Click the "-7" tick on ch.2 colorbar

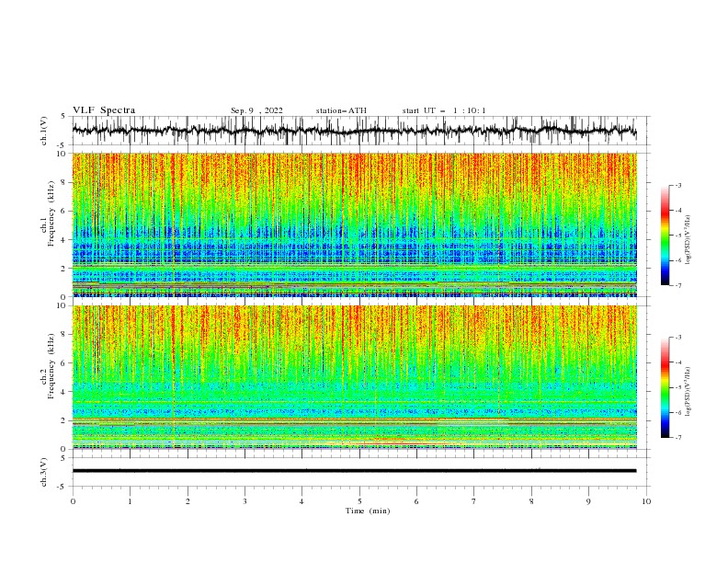pyautogui.click(x=678, y=437)
